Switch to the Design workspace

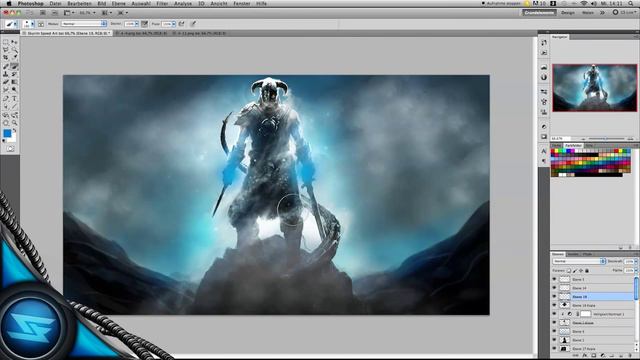(568, 13)
